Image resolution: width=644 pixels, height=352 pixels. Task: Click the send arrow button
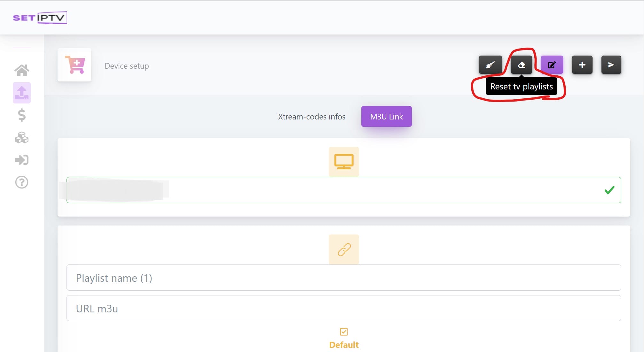click(611, 65)
